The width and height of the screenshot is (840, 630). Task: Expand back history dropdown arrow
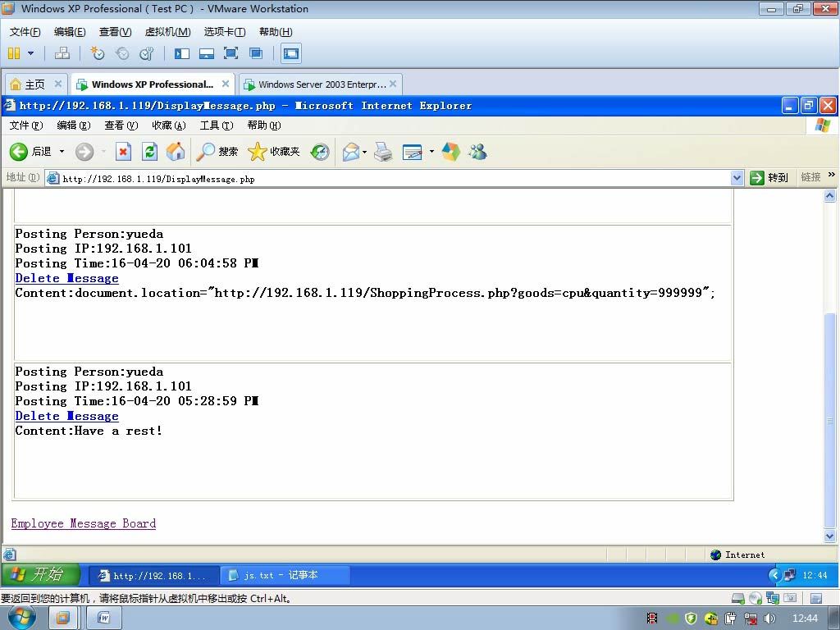coord(62,152)
